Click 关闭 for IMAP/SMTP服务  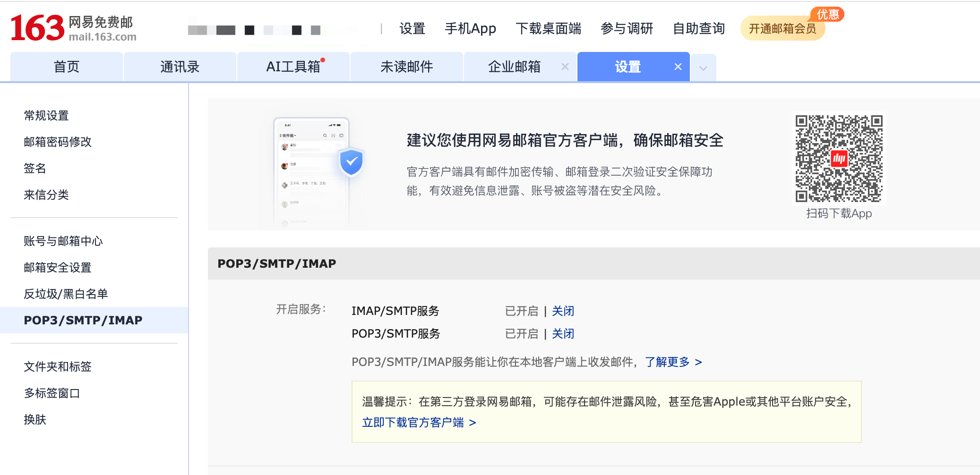coord(563,311)
